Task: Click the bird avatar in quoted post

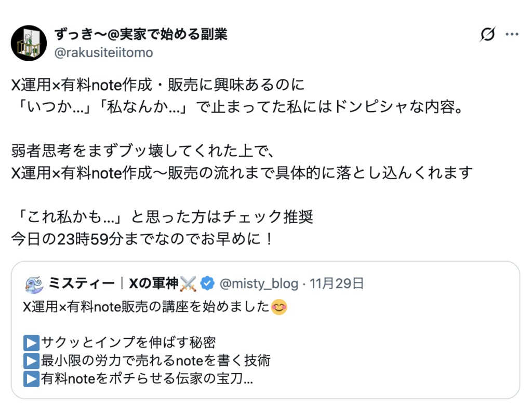Action: (34, 283)
